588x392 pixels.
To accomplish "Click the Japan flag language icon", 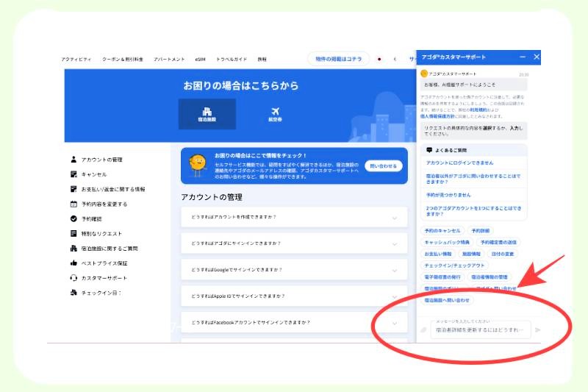I will pyautogui.click(x=379, y=60).
